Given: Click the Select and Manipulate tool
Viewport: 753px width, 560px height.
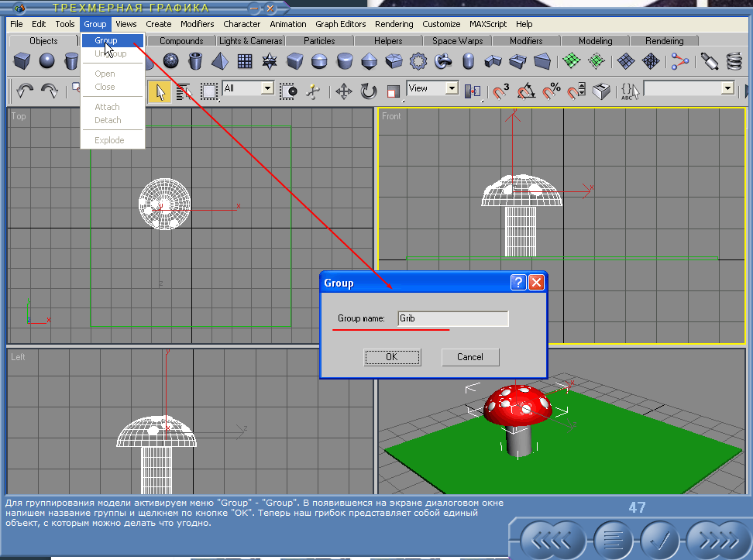Looking at the screenshot, I should 313,91.
